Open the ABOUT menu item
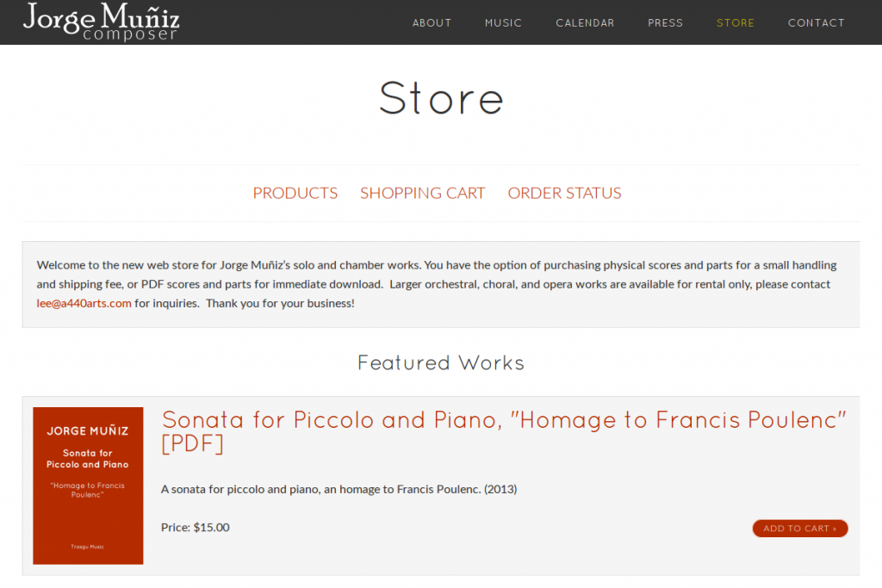882x588 pixels. pyautogui.click(x=432, y=23)
